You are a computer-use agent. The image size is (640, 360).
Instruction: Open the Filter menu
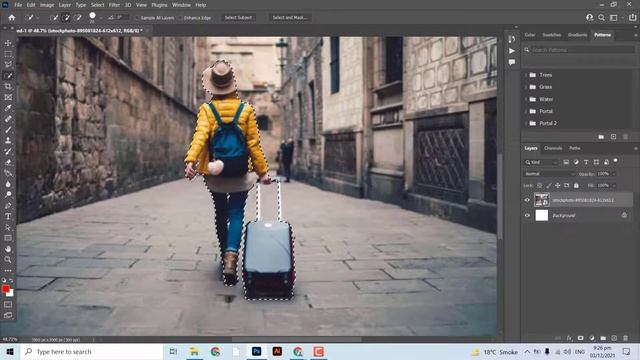(114, 5)
